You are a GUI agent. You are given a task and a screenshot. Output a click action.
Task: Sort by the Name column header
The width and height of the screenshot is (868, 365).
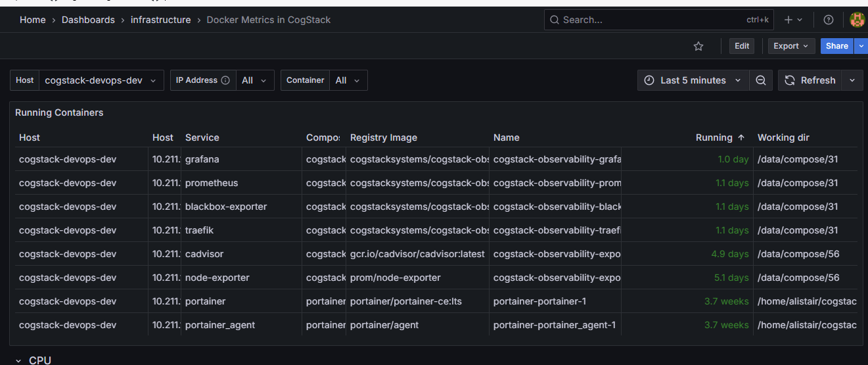(x=507, y=137)
